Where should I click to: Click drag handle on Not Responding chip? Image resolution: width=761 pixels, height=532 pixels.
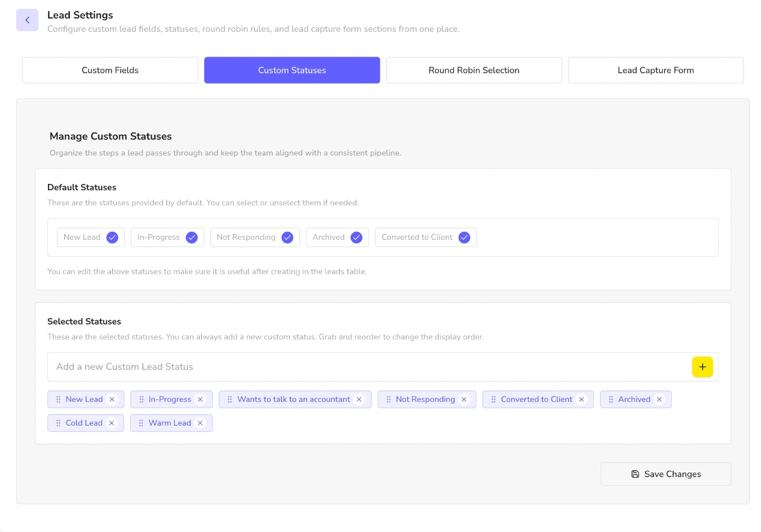coord(389,400)
